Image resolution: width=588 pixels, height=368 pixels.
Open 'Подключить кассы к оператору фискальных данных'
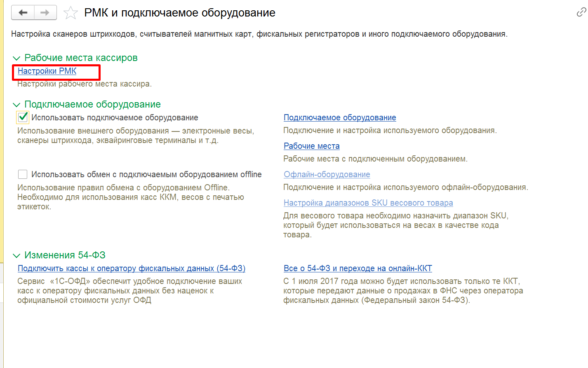[x=132, y=268]
